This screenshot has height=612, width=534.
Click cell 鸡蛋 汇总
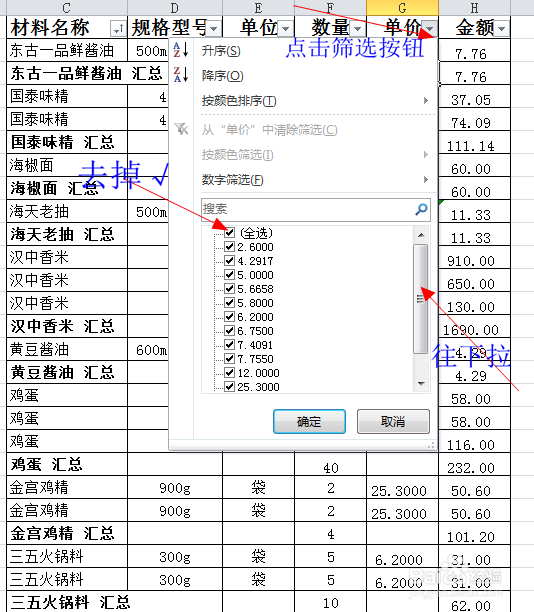coord(67,464)
